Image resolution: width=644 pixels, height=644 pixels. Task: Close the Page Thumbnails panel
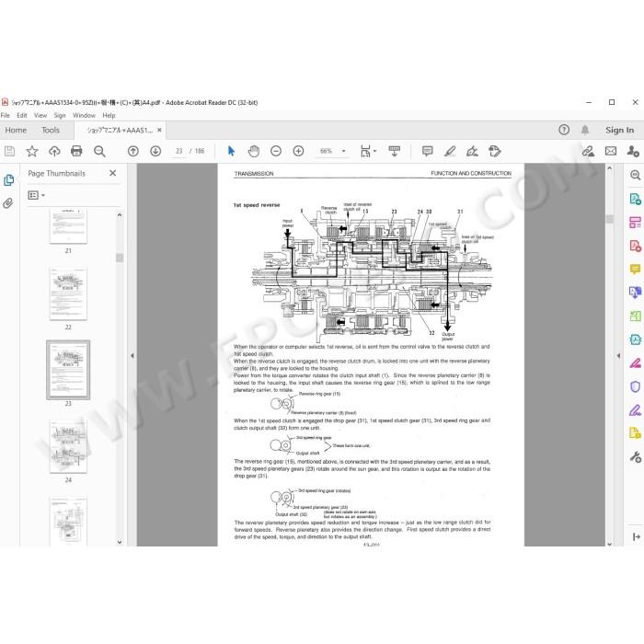pos(113,173)
